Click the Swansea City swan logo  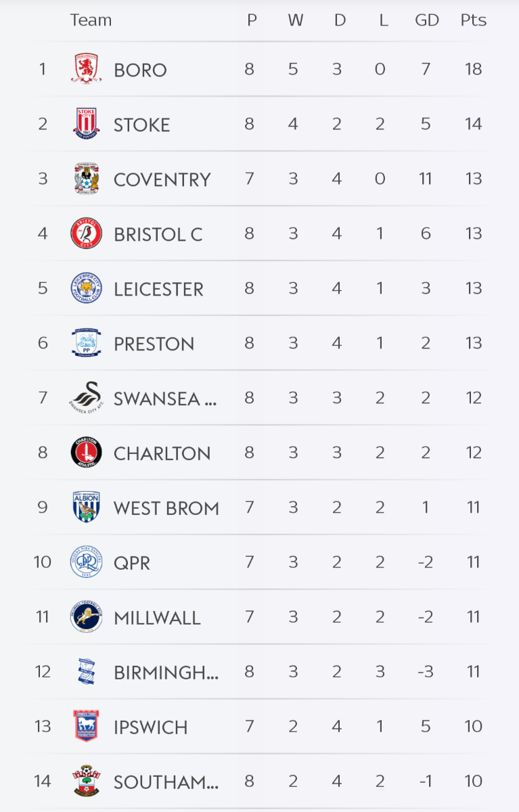[x=87, y=398]
